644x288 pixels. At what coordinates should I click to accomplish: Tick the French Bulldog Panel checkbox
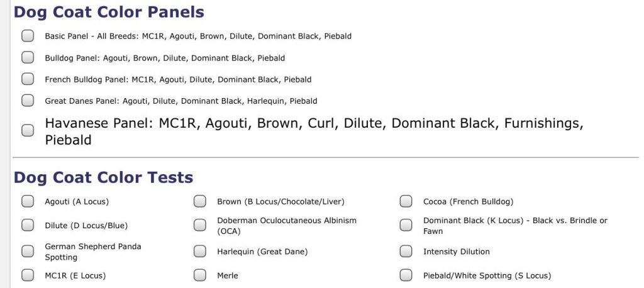pos(28,79)
